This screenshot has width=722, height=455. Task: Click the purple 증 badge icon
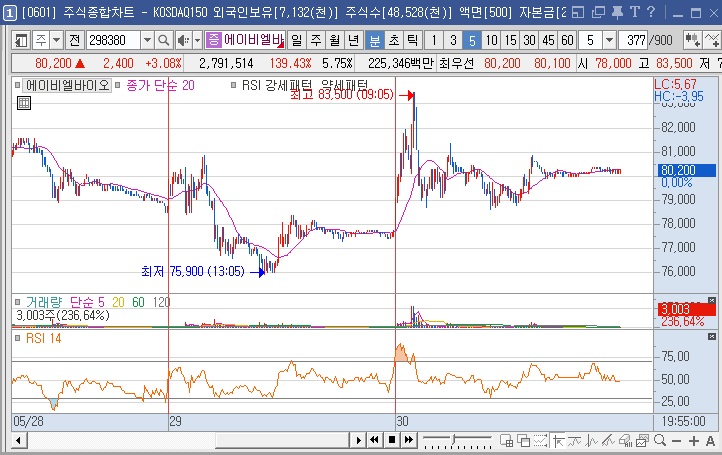click(x=213, y=40)
